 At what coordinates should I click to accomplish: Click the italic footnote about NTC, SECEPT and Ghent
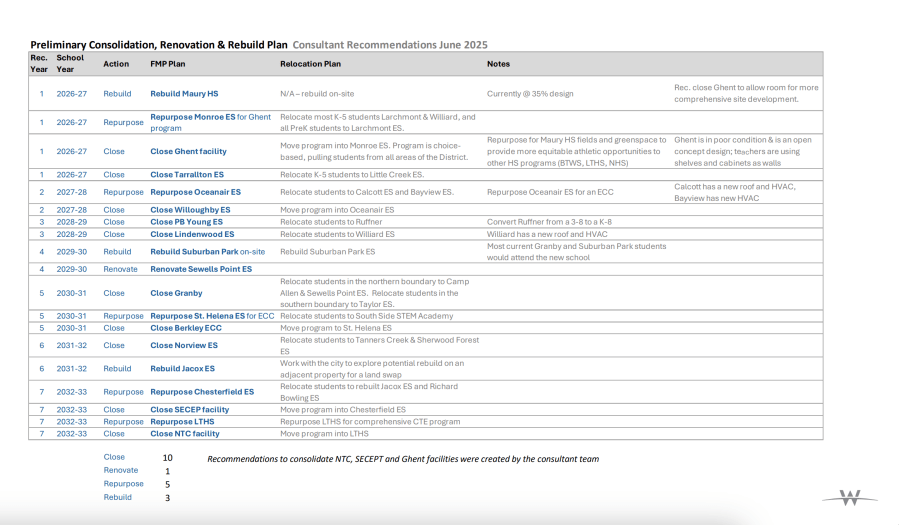tap(403, 459)
